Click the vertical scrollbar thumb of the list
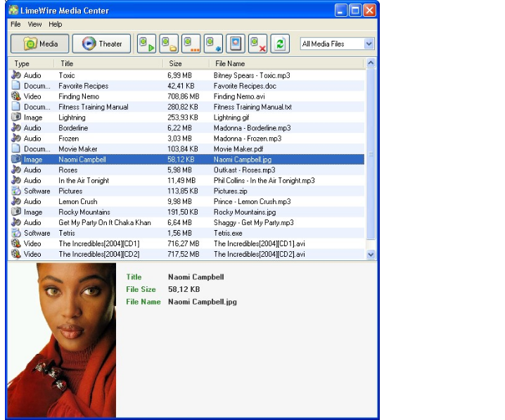 tap(371, 153)
